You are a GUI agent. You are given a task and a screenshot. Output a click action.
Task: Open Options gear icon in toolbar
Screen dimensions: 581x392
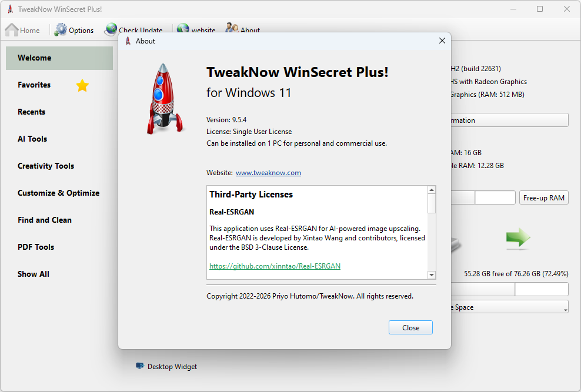coord(61,29)
